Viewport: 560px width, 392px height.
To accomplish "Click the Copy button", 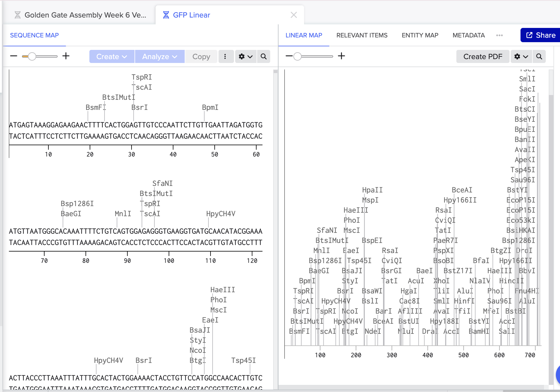I will click(201, 56).
